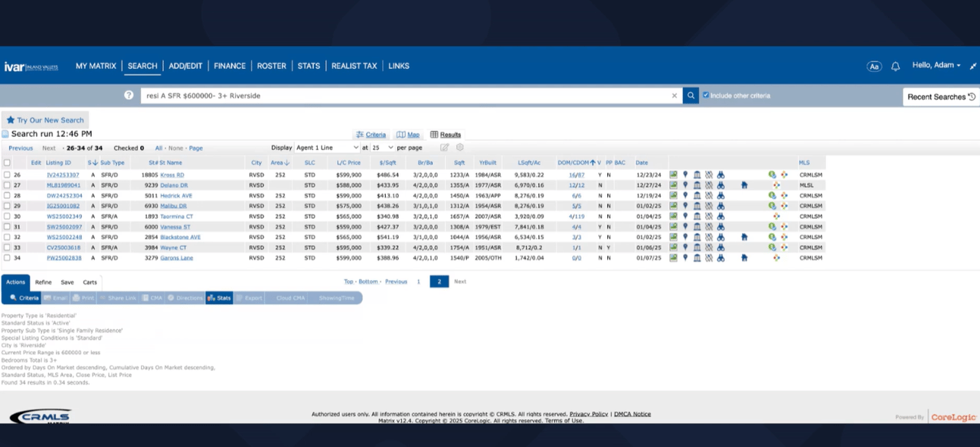Image resolution: width=980 pixels, height=447 pixels.
Task: Open the Hello, Adam account menu
Action: coord(936,66)
